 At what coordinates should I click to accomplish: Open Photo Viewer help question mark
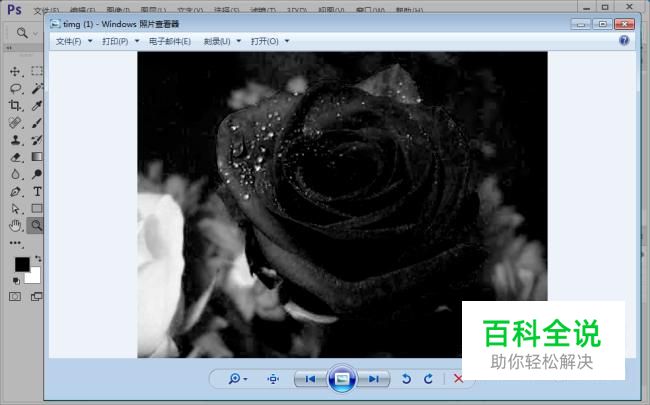(x=624, y=41)
